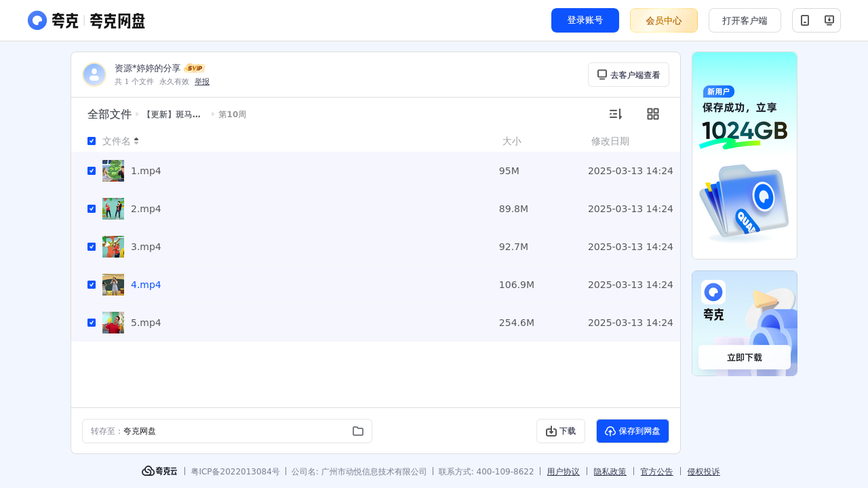Open thumbnail of 4.mp4
This screenshot has width=868, height=488.
tap(113, 285)
